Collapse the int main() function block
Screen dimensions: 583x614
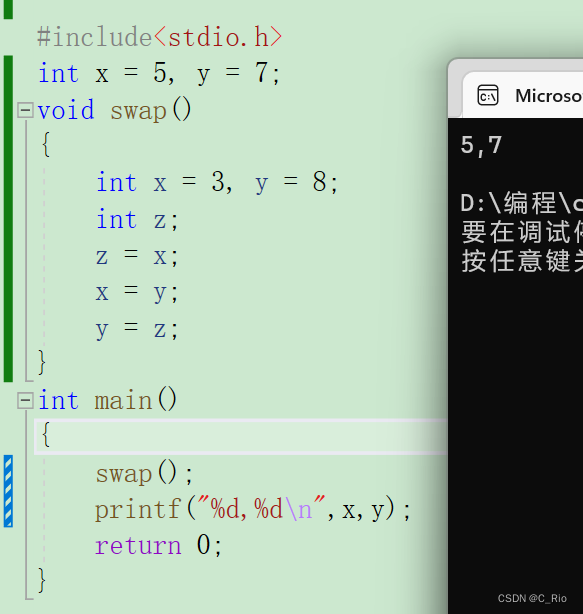[25, 401]
